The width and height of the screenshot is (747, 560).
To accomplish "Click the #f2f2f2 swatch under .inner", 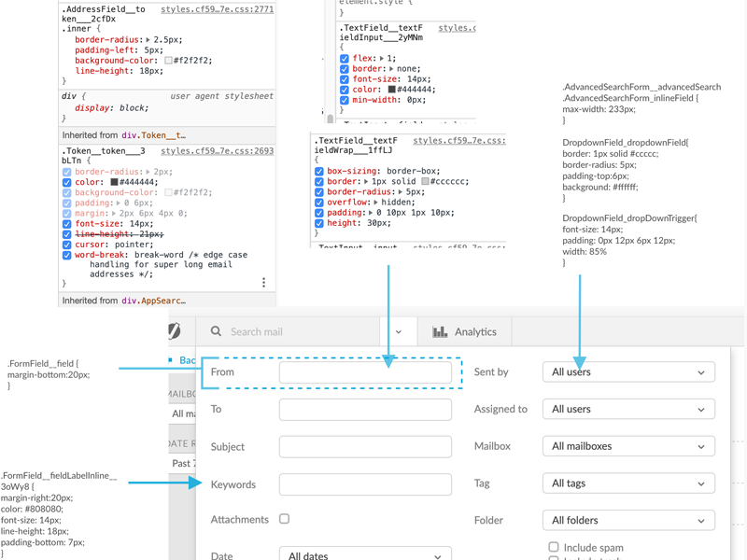I will click(x=168, y=61).
